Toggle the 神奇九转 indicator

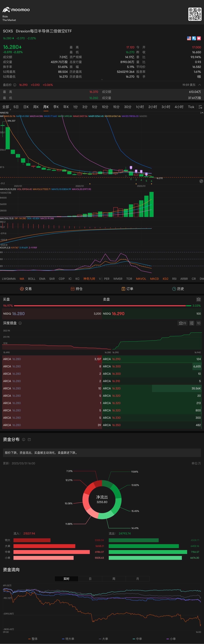pyautogui.click(x=89, y=279)
